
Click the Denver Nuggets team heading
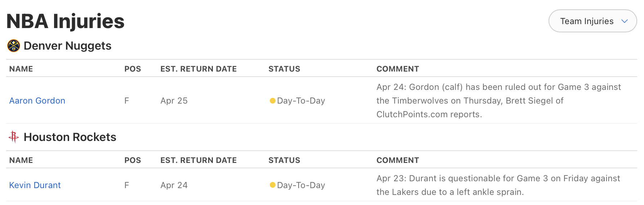point(67,46)
